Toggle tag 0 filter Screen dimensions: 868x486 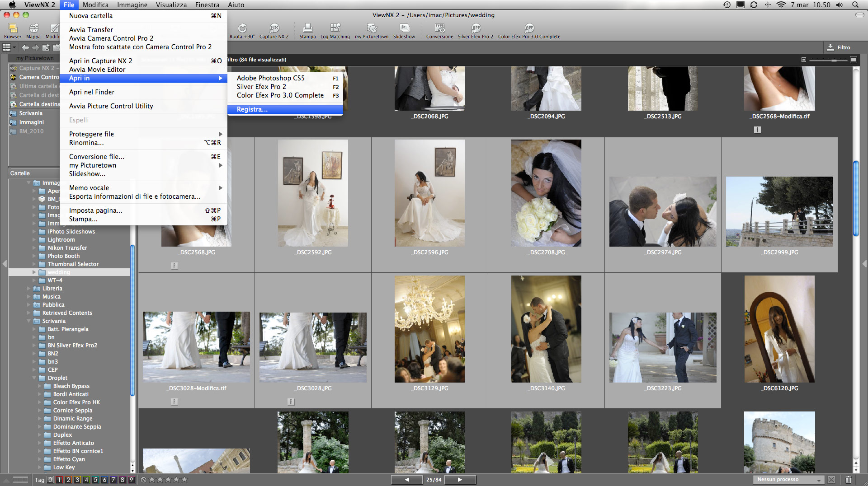tap(50, 480)
